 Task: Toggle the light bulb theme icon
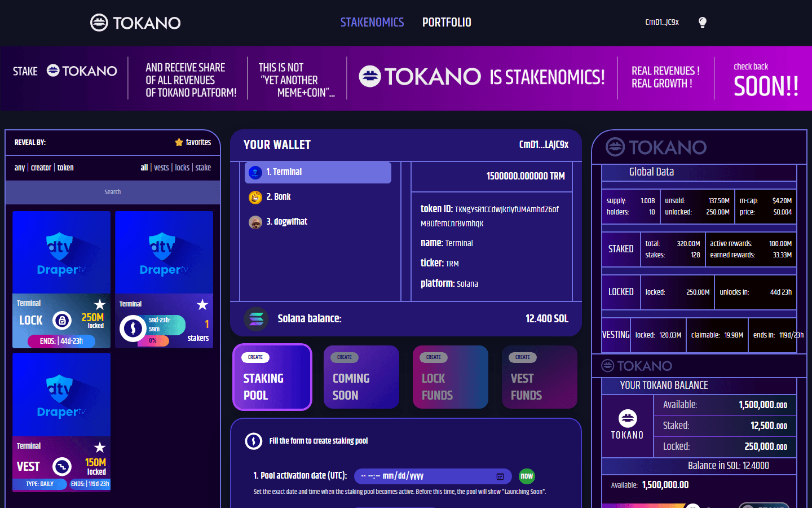pyautogui.click(x=702, y=23)
